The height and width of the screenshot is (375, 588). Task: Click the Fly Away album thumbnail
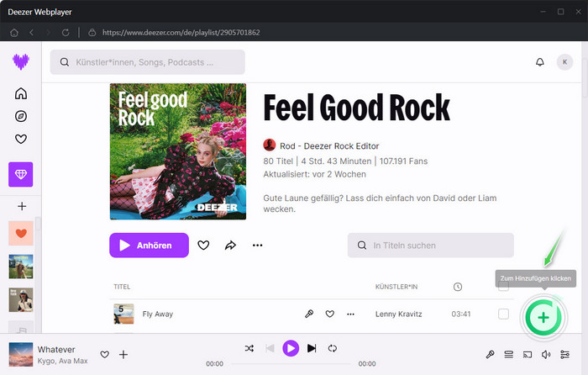(123, 314)
